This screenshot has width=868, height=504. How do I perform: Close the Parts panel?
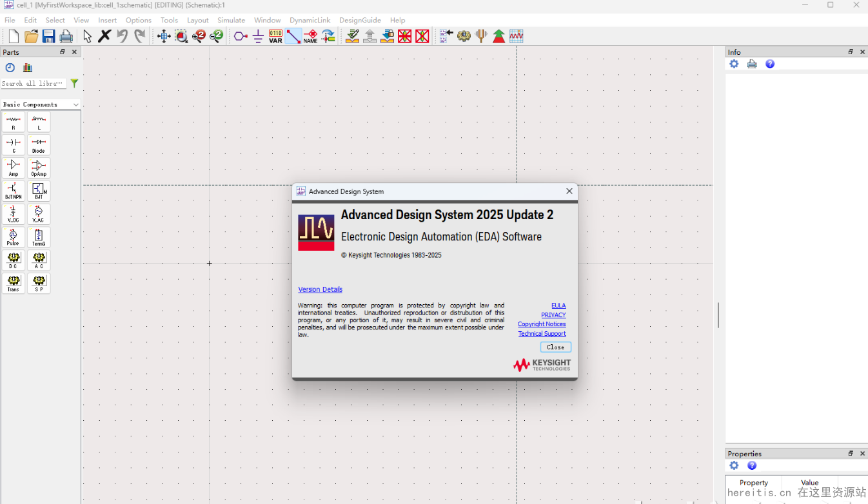click(74, 52)
